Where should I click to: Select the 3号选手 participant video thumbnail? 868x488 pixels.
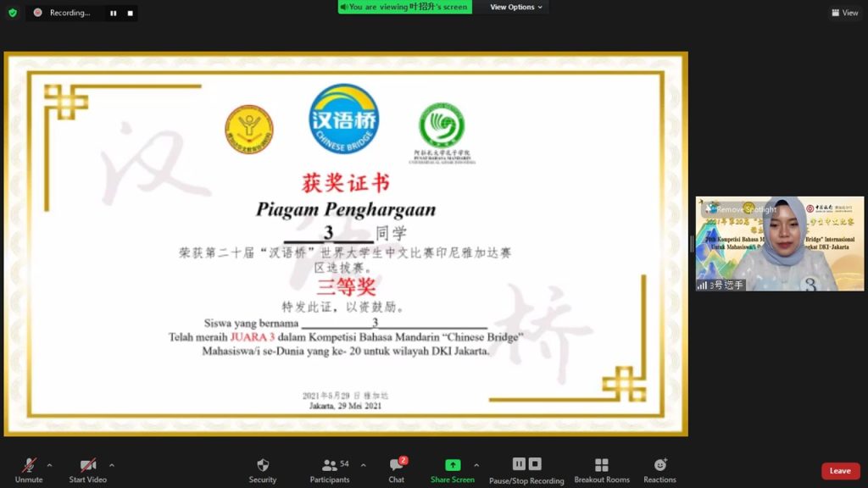tap(780, 243)
